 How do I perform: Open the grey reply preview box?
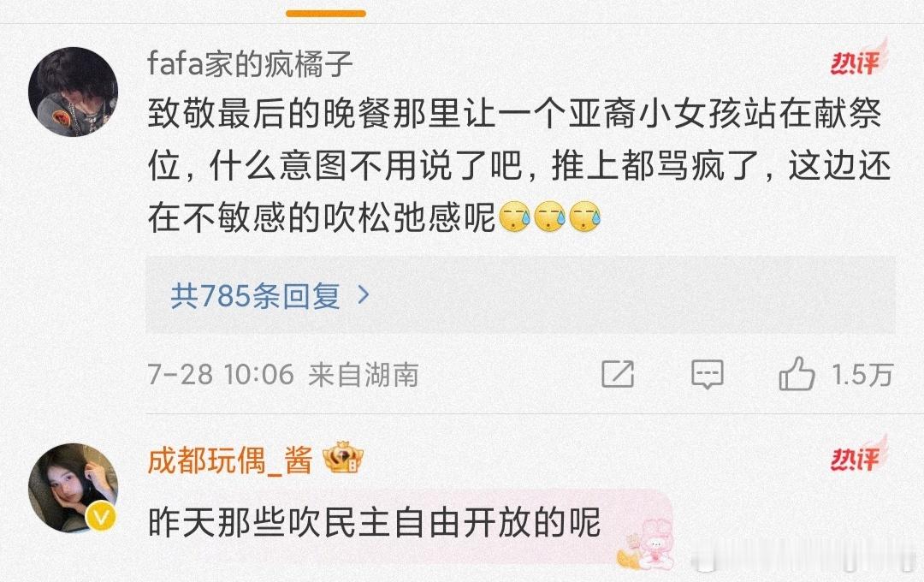tap(520, 294)
